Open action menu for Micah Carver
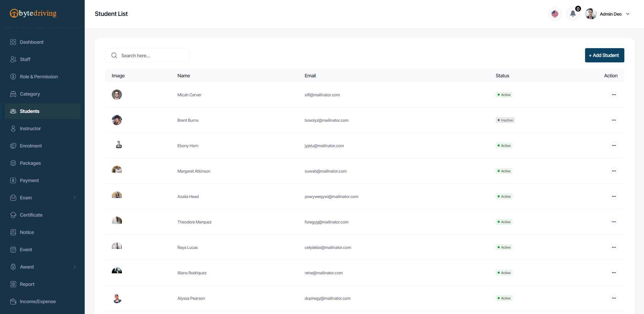Screen dimensions: 644x314 [x=614, y=95]
